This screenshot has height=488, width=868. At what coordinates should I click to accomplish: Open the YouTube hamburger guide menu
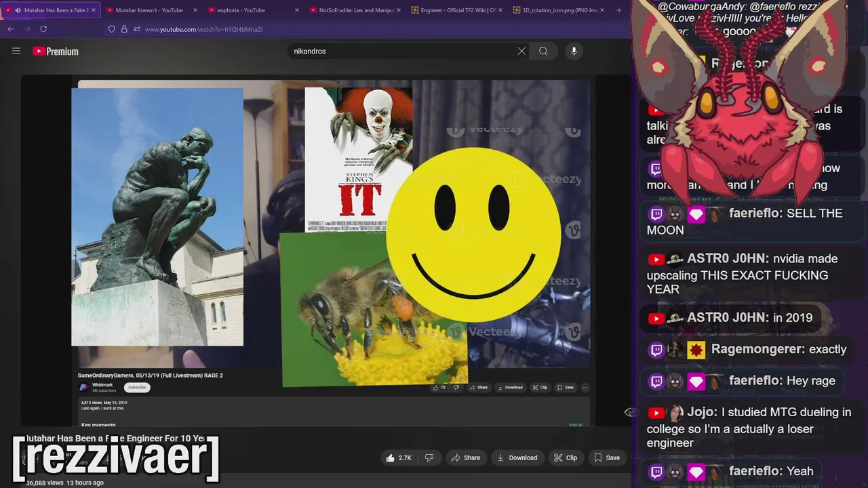point(16,51)
